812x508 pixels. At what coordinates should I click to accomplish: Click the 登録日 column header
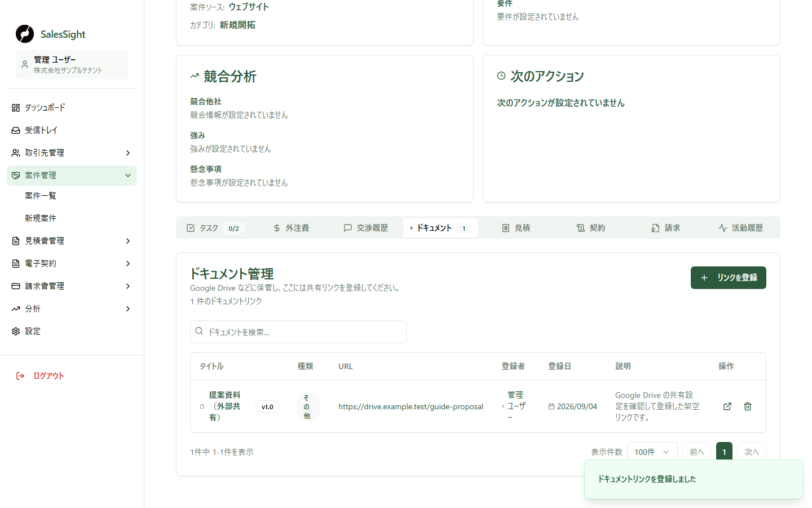tap(560, 366)
